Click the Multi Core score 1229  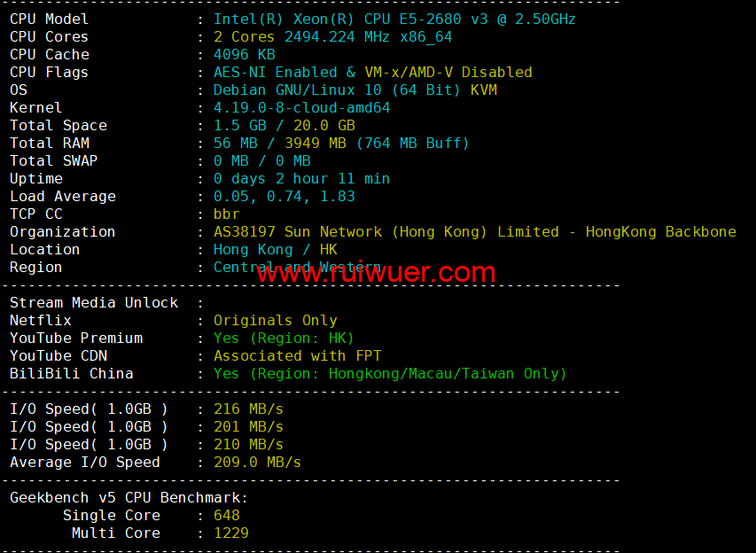tap(231, 534)
